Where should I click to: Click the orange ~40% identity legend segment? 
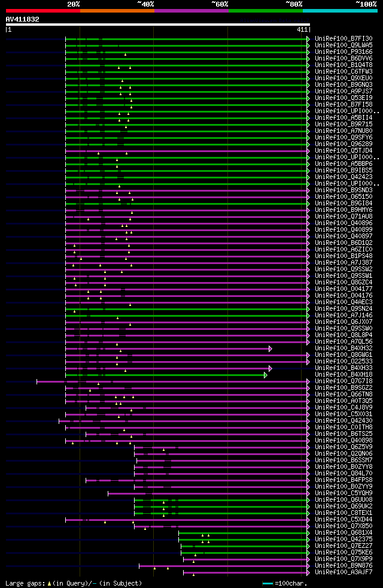[x=117, y=11]
